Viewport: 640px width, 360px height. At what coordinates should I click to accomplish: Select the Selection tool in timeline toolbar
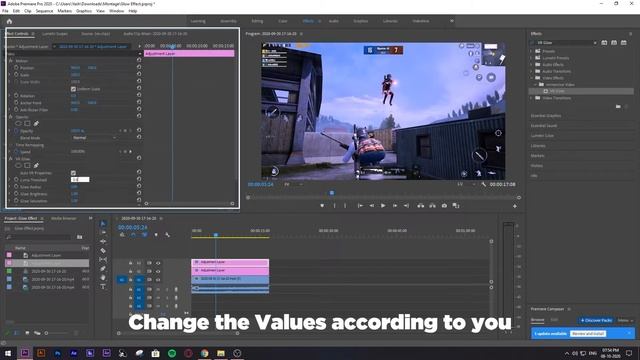click(x=103, y=224)
